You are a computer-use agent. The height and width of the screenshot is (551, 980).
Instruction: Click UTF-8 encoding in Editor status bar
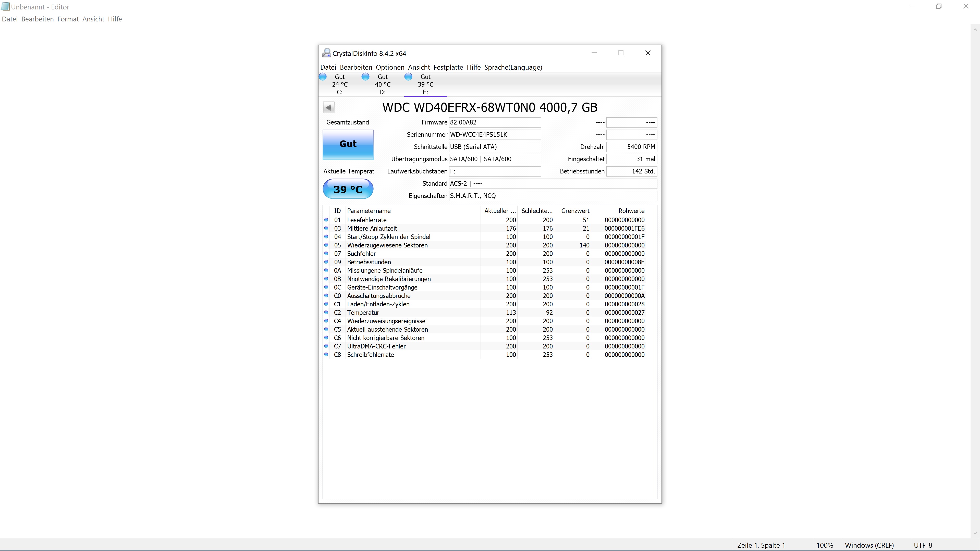[x=923, y=545]
